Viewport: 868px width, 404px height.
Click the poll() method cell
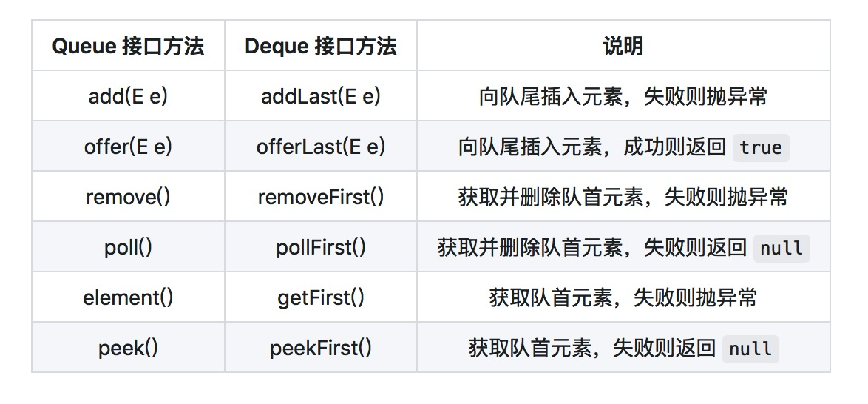click(x=128, y=247)
